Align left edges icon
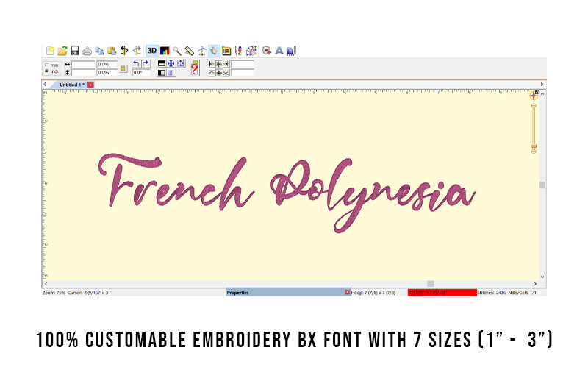This screenshot has width=588, height=392. [212, 64]
